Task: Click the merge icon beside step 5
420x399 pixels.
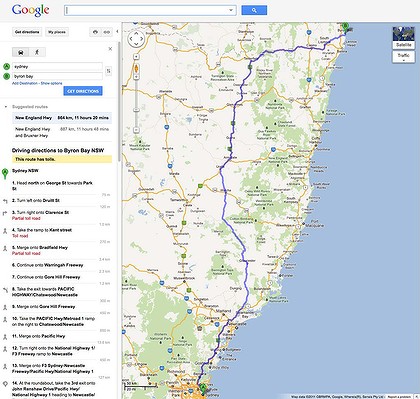Action: [5, 248]
